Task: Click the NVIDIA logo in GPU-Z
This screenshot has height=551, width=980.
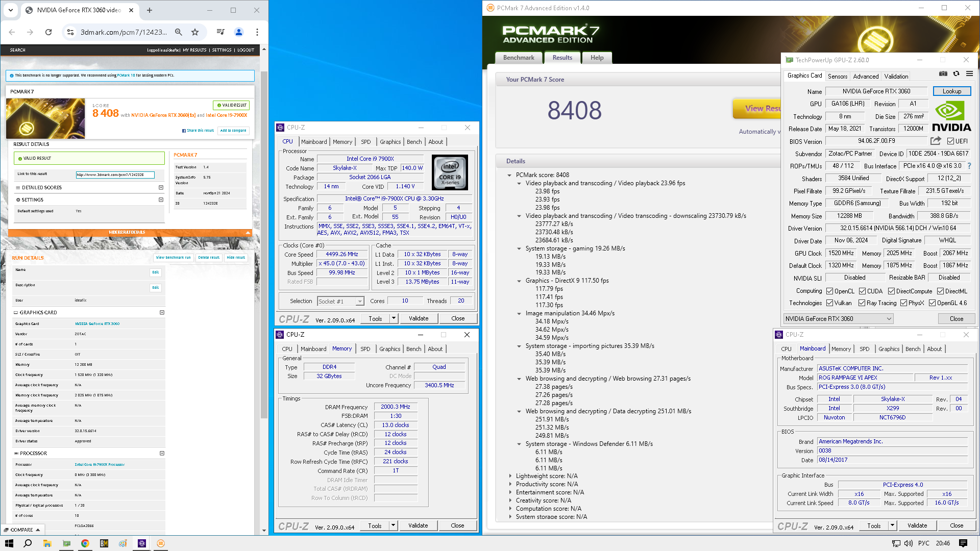Action: point(951,116)
